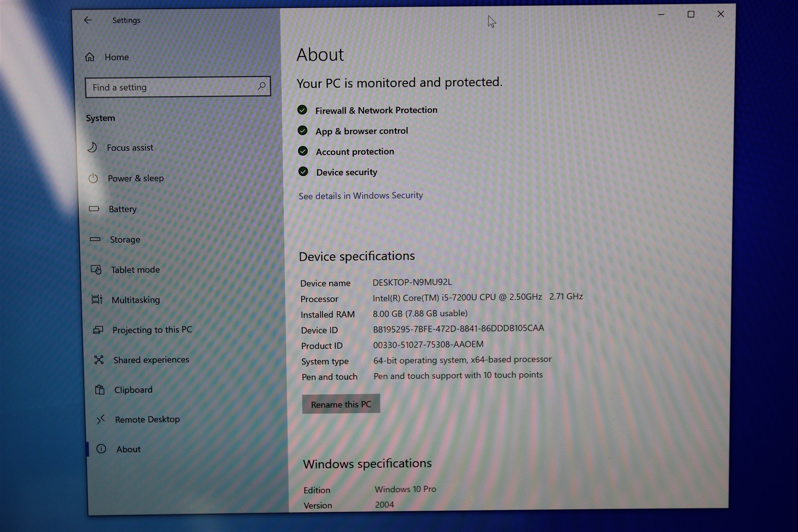Maximize the Settings window

691,14
